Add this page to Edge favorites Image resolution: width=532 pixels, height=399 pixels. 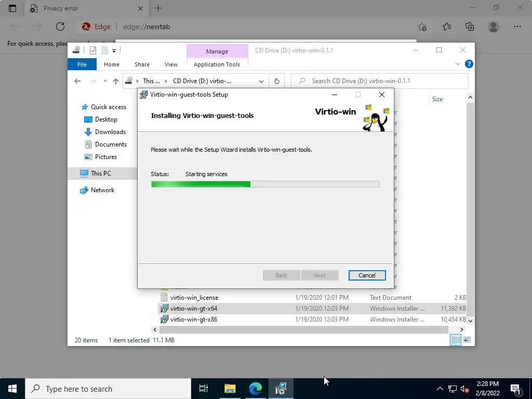pyautogui.click(x=422, y=26)
